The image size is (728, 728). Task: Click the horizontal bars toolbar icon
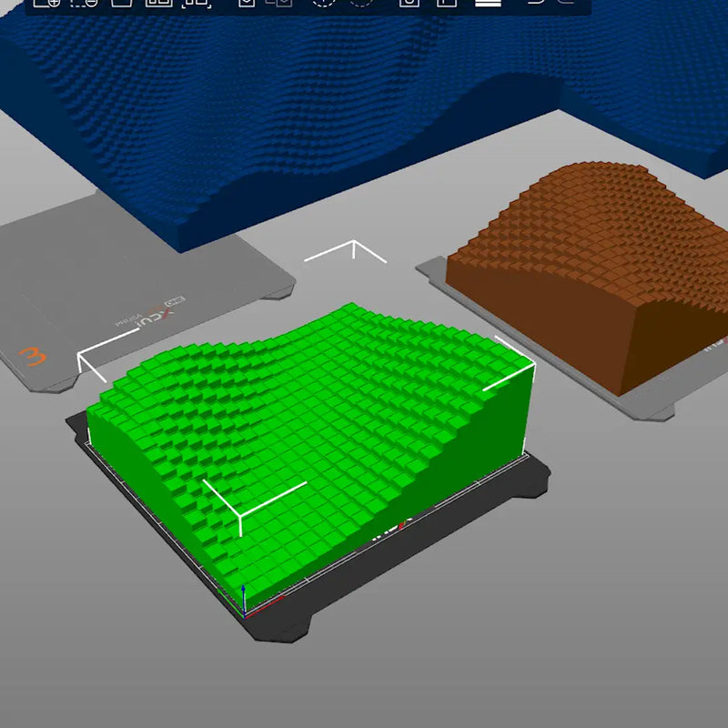pos(488,3)
